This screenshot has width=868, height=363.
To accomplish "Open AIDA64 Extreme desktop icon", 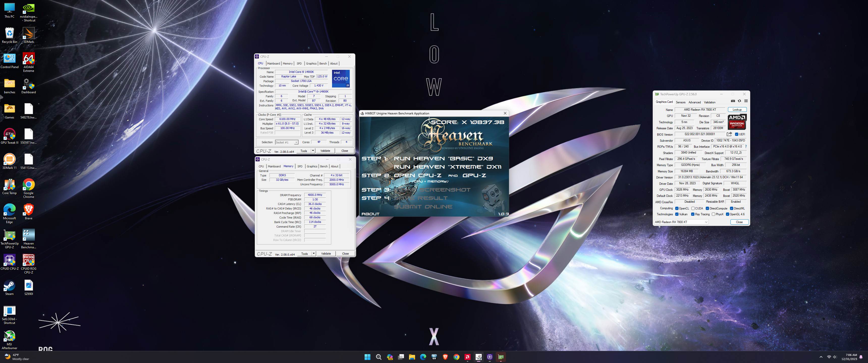I will [28, 62].
